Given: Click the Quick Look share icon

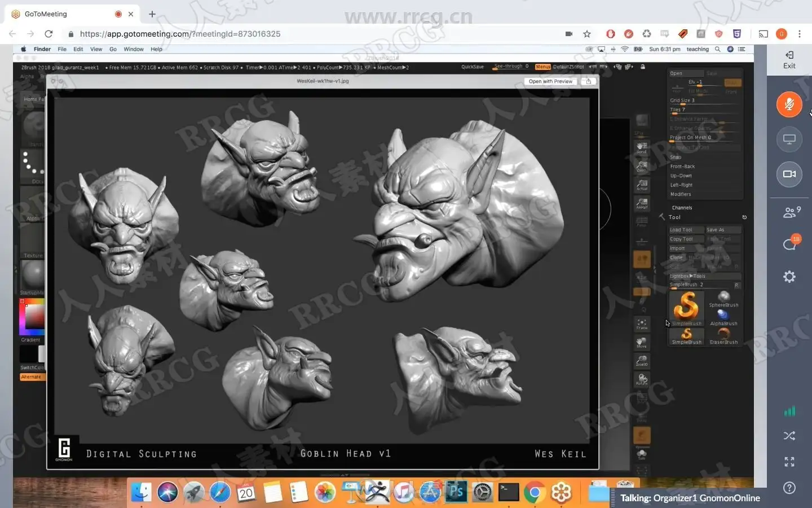Looking at the screenshot, I should coord(589,81).
